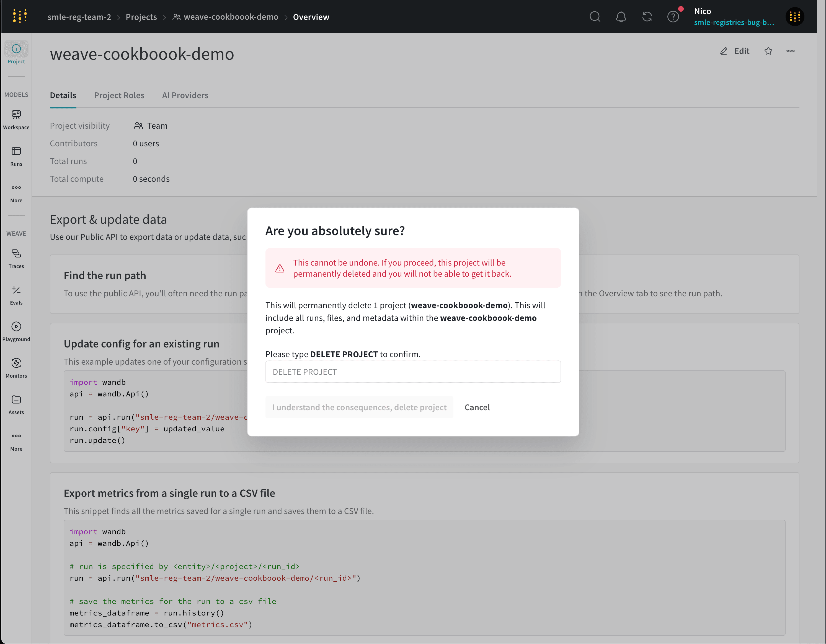
Task: Click the search icon in the top bar
Action: click(595, 17)
